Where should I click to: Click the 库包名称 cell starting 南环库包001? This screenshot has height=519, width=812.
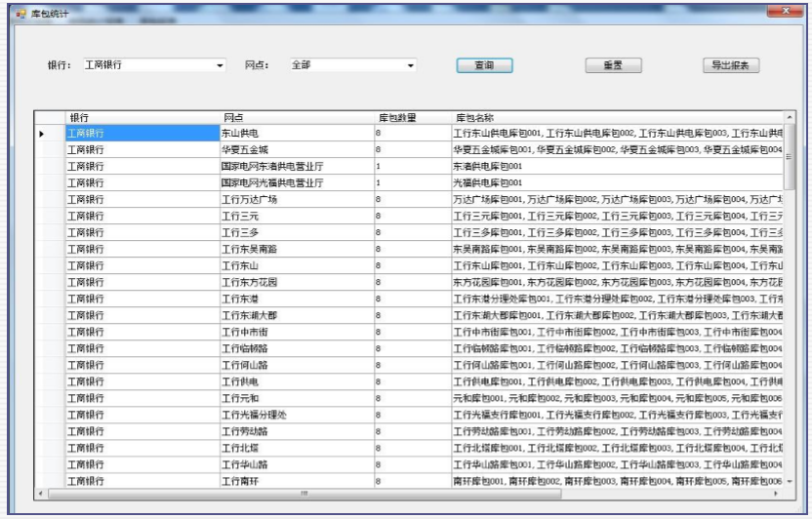[x=617, y=481]
